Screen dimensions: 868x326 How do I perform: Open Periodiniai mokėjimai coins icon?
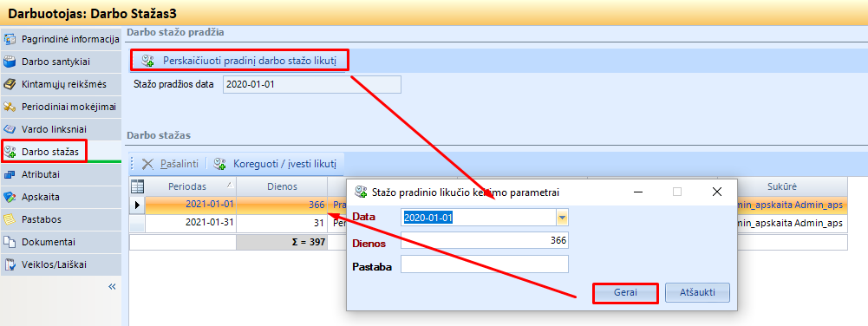[10, 107]
